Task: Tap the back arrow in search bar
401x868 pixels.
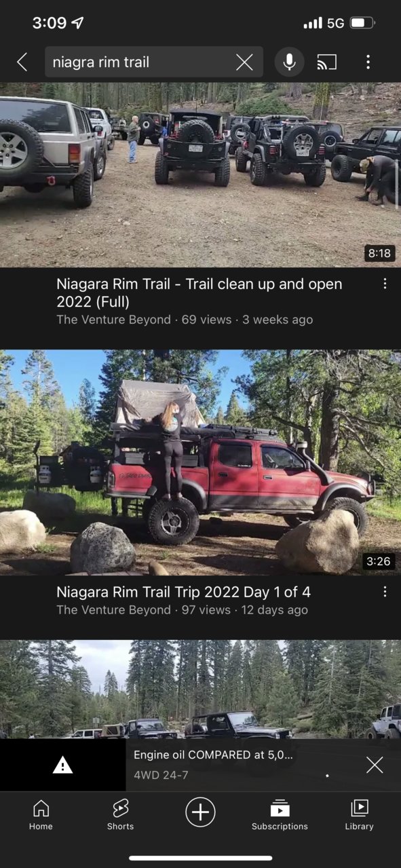Action: click(x=22, y=62)
